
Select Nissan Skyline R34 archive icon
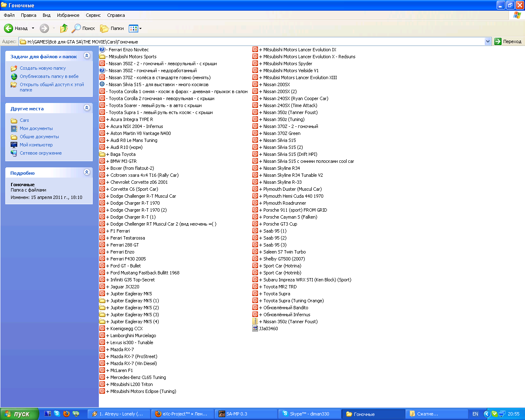pyautogui.click(x=255, y=168)
